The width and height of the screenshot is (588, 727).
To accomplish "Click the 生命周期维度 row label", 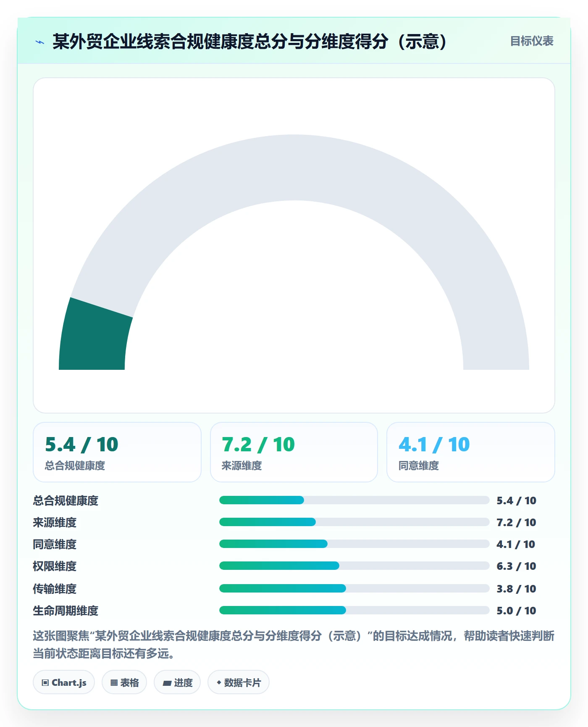I will [x=66, y=611].
